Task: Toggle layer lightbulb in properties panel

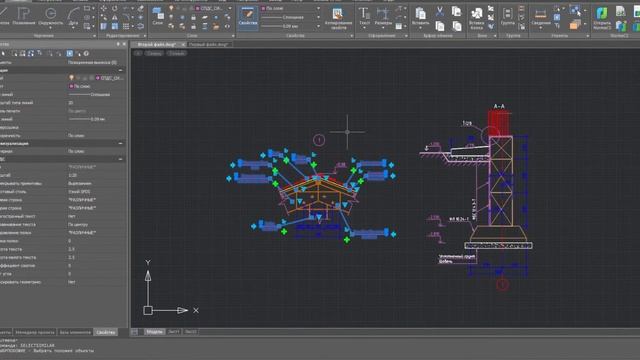Action: [71, 78]
